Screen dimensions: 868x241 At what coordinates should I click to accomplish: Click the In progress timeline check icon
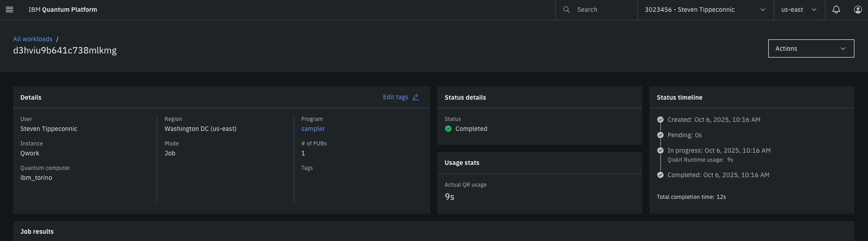[x=660, y=151]
